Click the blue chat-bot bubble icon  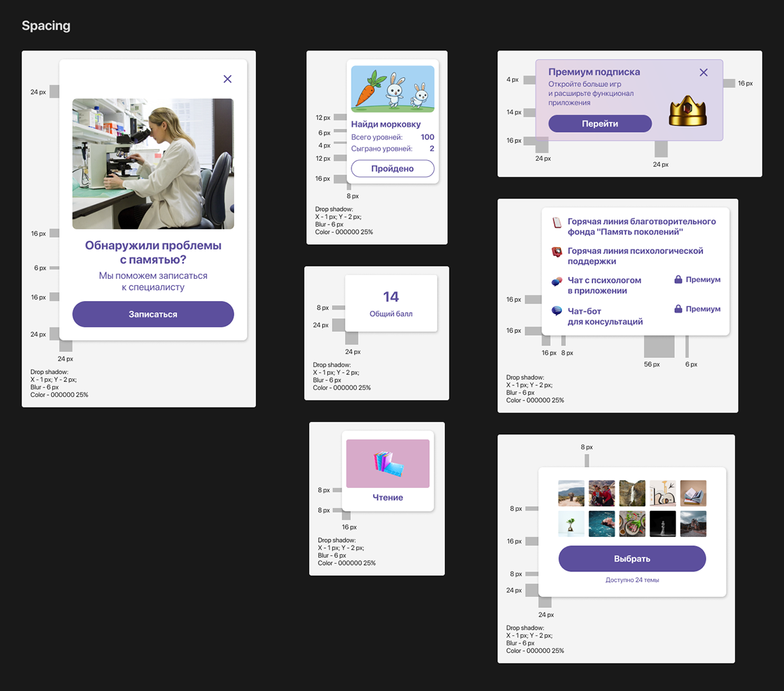coord(557,312)
